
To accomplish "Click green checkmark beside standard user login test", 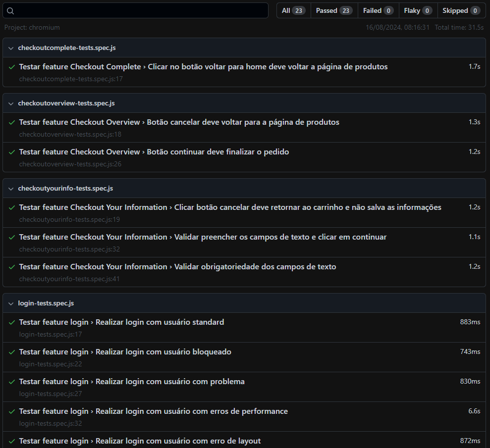I will tap(12, 322).
